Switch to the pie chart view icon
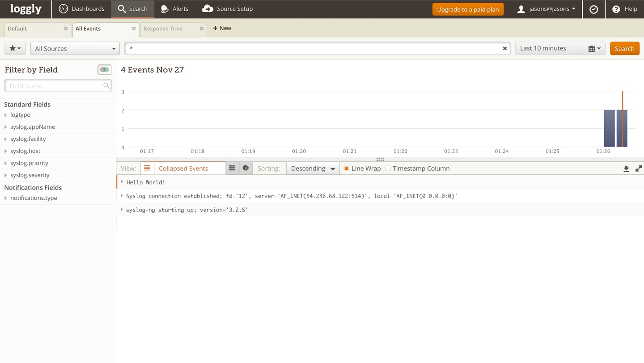644x363 pixels. pos(246,168)
